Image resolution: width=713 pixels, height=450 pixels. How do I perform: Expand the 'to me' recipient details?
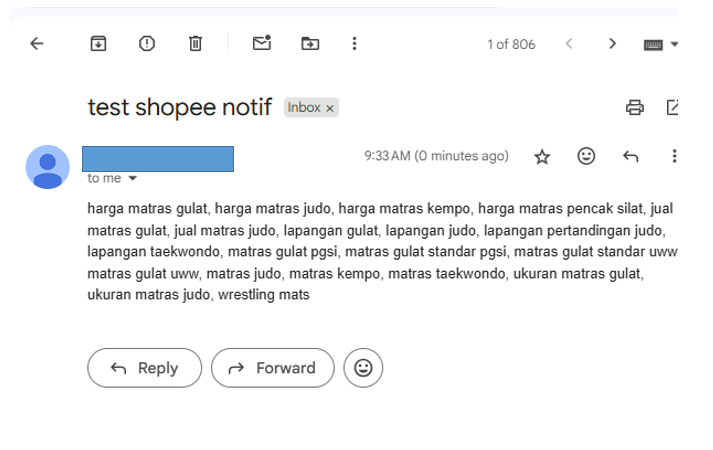click(x=132, y=178)
